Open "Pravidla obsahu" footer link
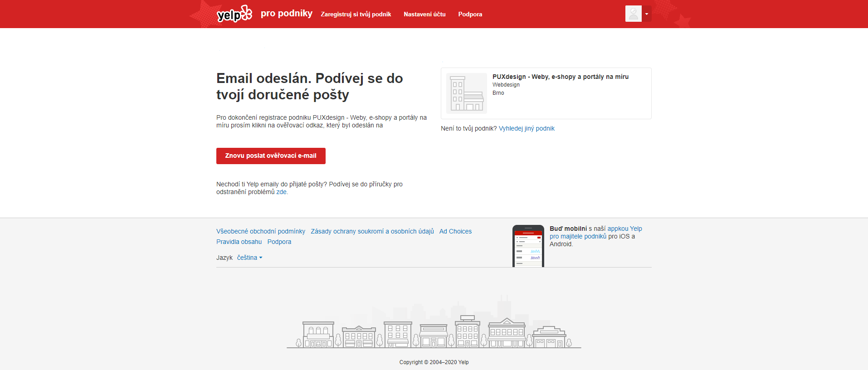 [239, 242]
